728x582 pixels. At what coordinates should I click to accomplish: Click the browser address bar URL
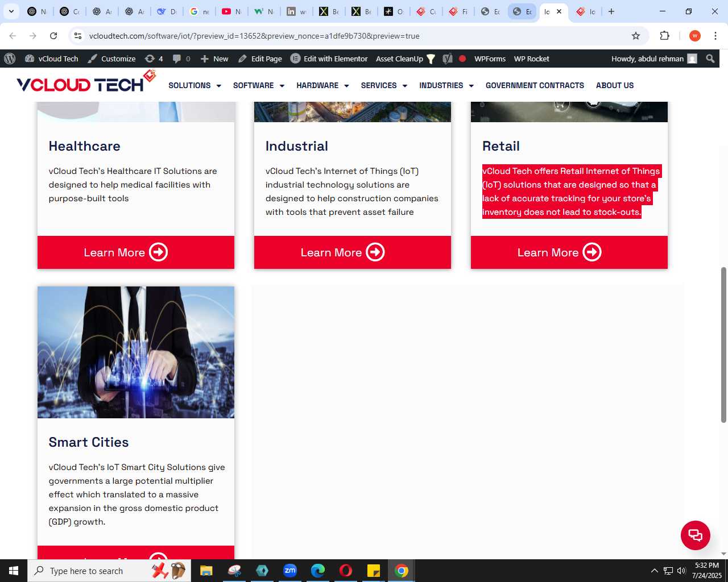coord(254,36)
